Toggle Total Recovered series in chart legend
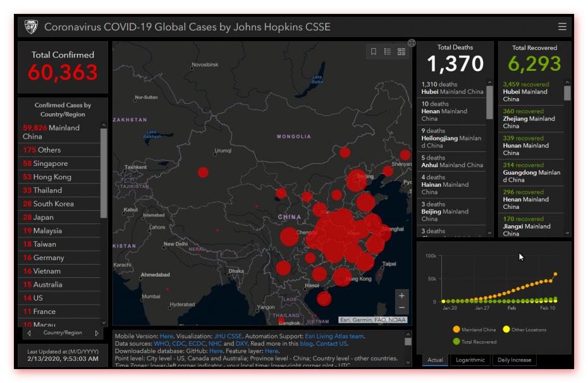Screen dimensions: 588x383 (x=474, y=341)
